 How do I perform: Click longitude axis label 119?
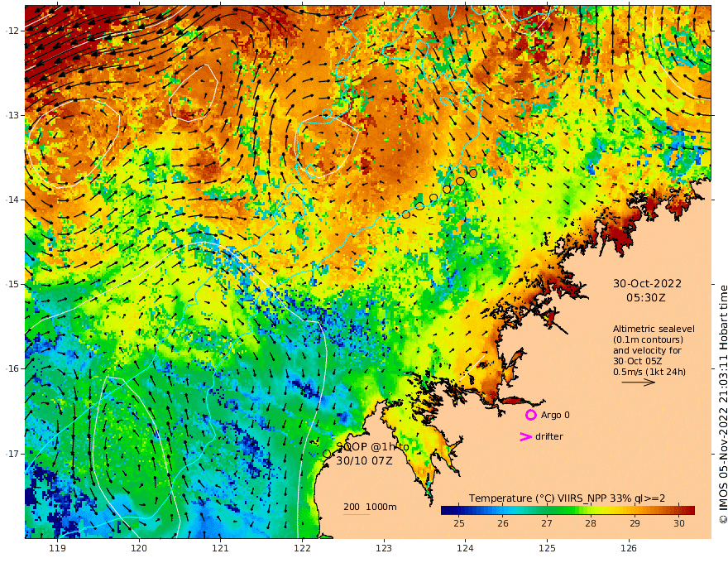(57, 549)
